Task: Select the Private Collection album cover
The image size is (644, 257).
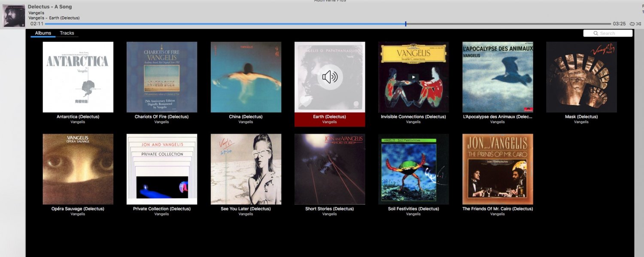Action: tap(162, 169)
